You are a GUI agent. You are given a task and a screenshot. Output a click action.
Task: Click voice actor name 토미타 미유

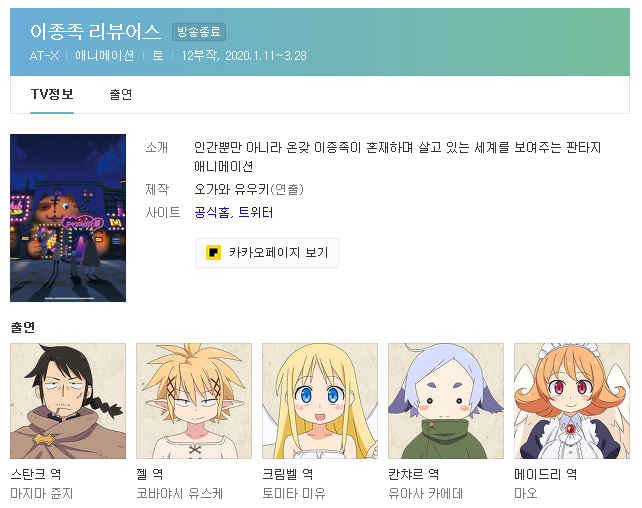pyautogui.click(x=294, y=493)
